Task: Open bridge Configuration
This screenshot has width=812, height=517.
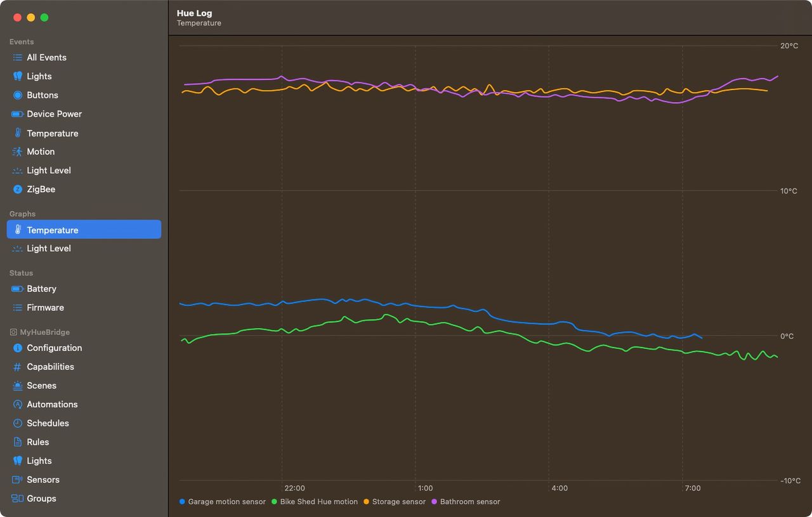Action: pyautogui.click(x=54, y=348)
